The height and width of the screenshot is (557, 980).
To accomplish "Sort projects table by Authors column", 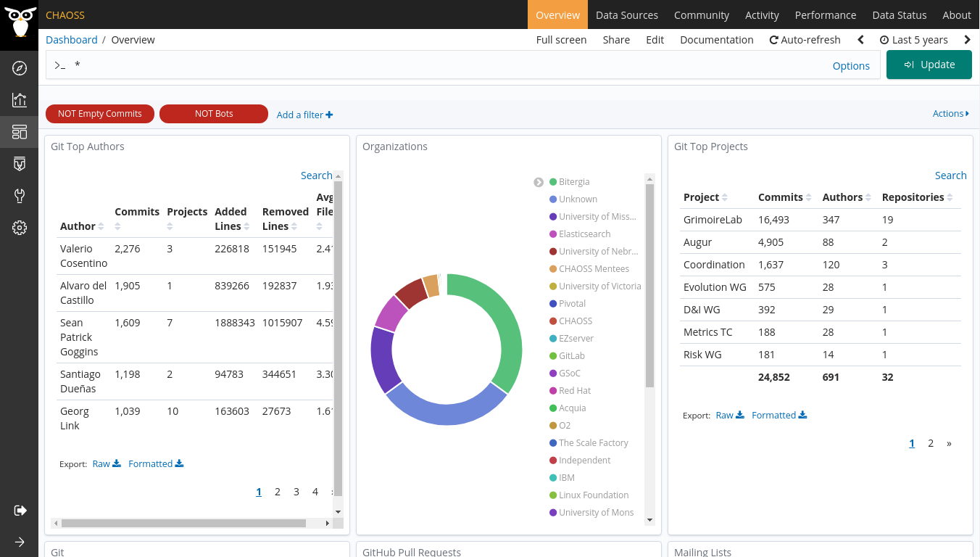I will point(866,197).
